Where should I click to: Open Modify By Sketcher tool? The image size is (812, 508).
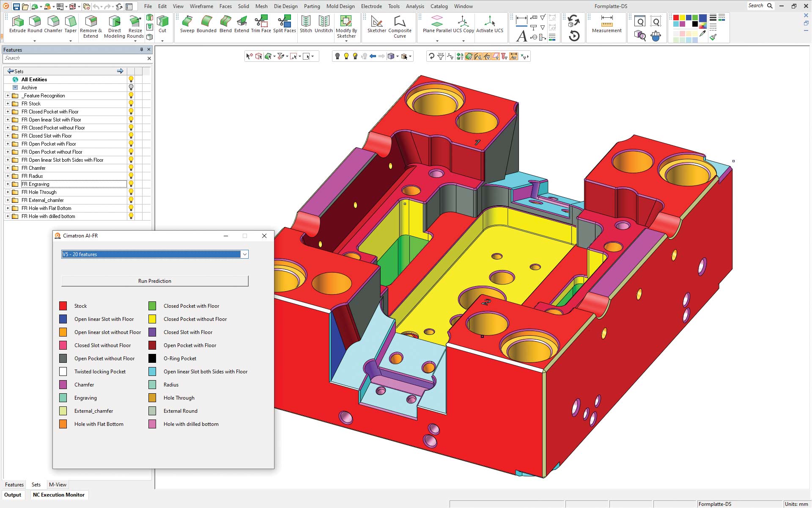[x=346, y=27]
